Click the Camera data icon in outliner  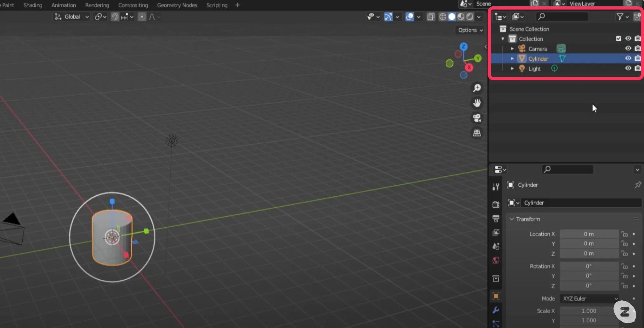tap(561, 48)
